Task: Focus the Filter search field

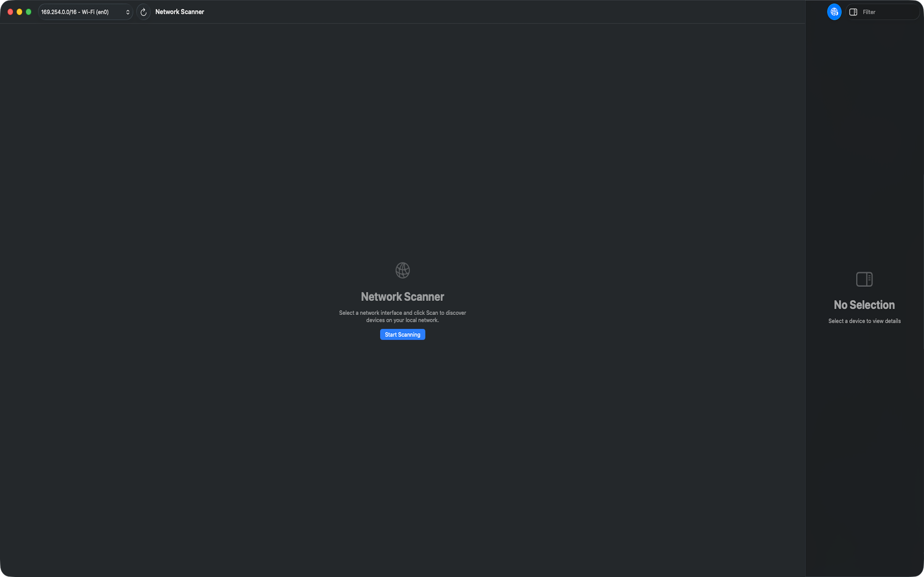Action: [886, 12]
